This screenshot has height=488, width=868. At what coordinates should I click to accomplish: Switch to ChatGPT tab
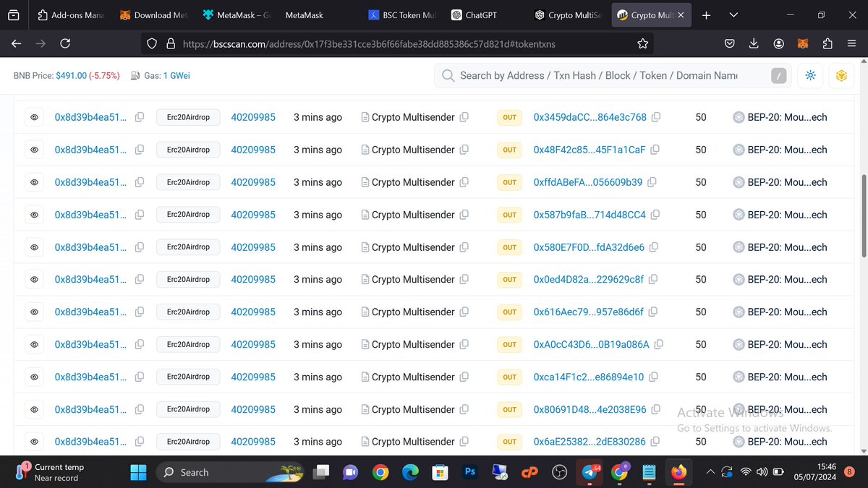(485, 15)
